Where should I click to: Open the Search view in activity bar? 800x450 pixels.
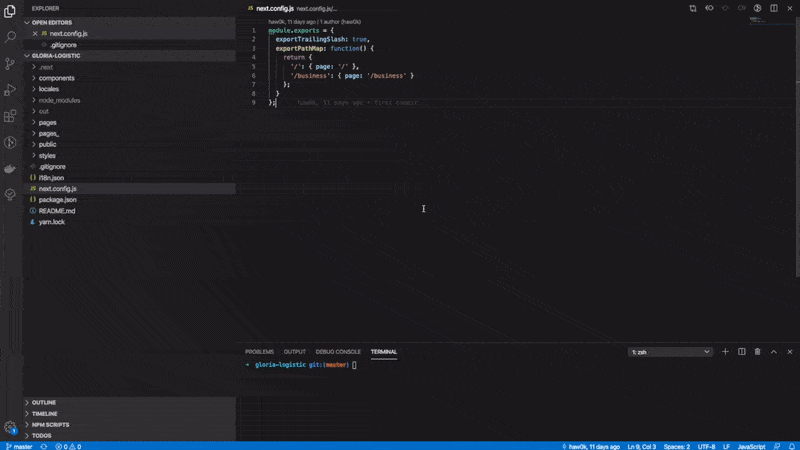(x=10, y=37)
